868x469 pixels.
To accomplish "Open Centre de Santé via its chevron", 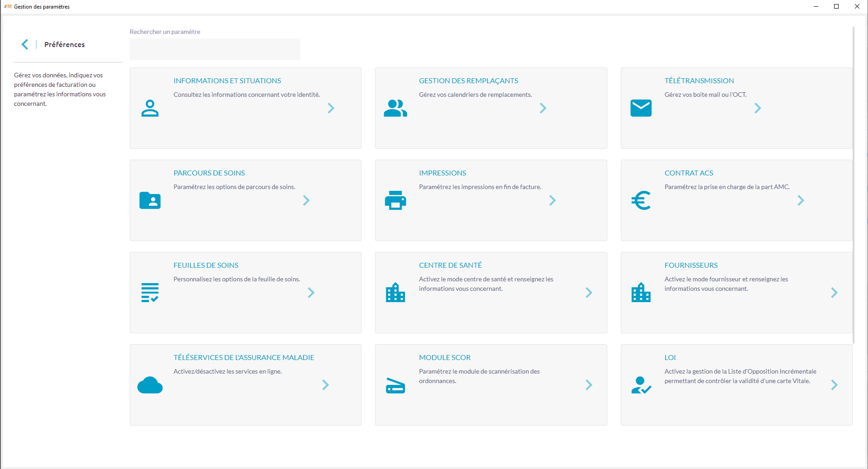I will click(x=589, y=293).
